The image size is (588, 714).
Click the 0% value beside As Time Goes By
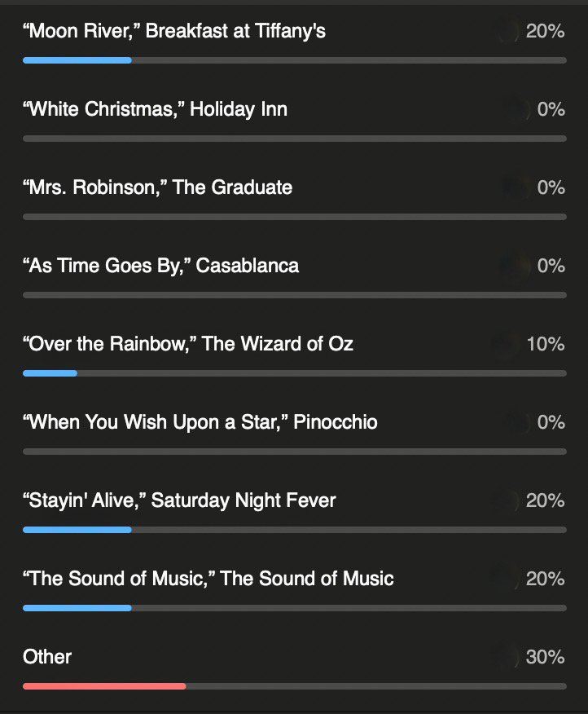[x=551, y=267]
